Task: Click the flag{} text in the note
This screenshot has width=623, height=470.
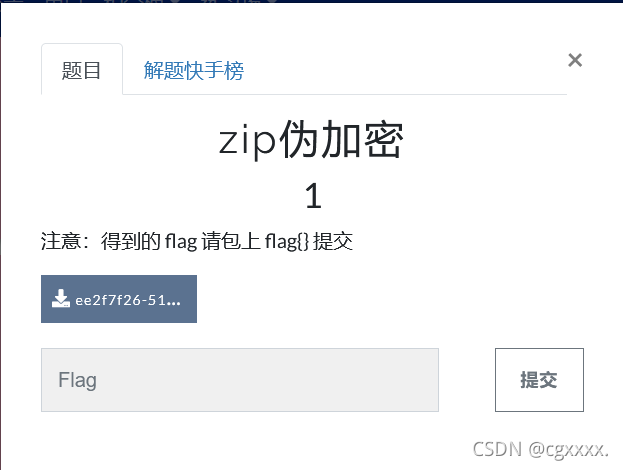Action: point(286,241)
